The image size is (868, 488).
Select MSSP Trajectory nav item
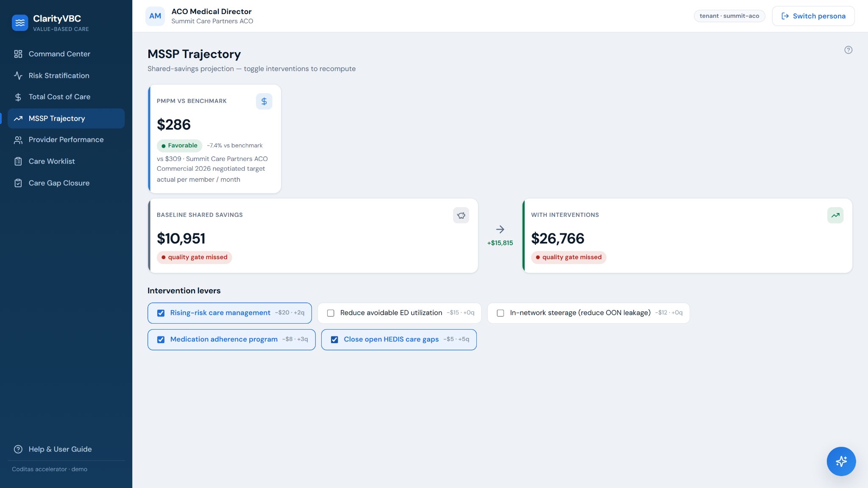pyautogui.click(x=66, y=119)
